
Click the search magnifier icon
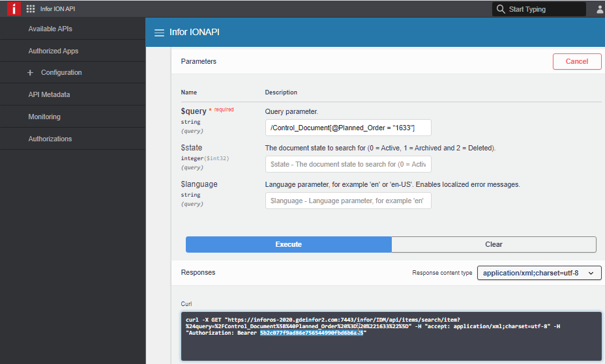pos(501,9)
